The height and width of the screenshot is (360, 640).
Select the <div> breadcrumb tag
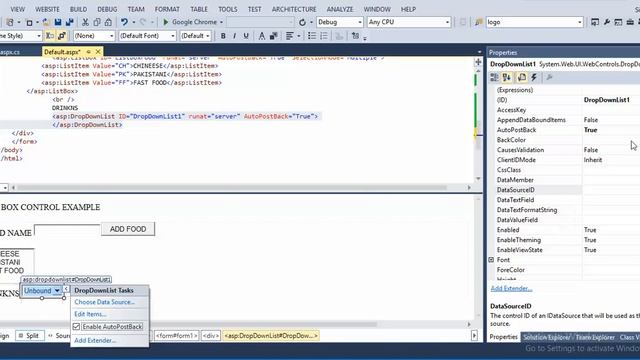[211, 336]
